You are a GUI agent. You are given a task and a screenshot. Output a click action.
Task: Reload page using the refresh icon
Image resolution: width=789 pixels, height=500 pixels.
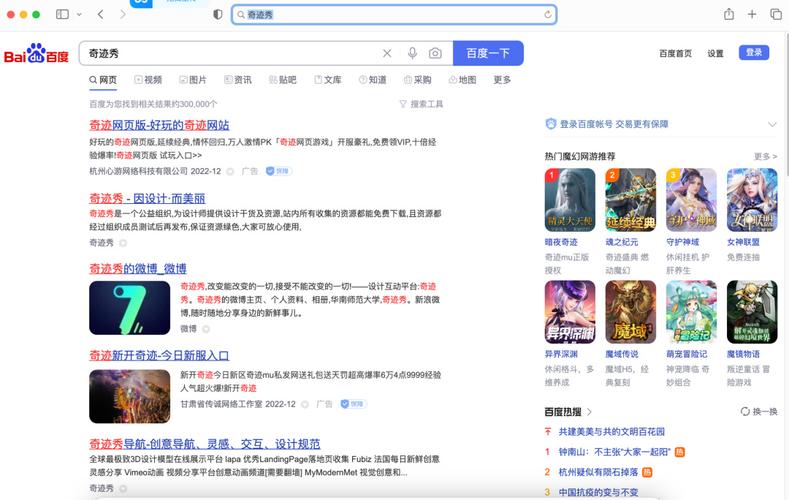tap(547, 15)
